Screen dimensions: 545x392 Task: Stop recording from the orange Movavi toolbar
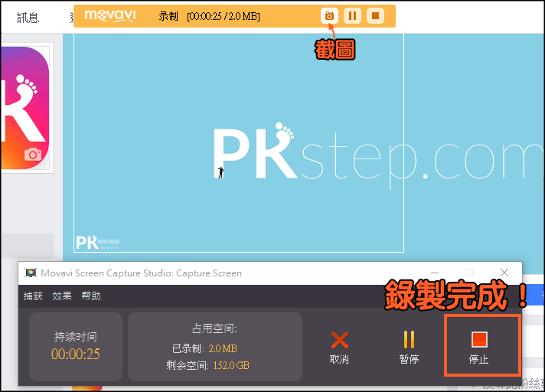375,16
